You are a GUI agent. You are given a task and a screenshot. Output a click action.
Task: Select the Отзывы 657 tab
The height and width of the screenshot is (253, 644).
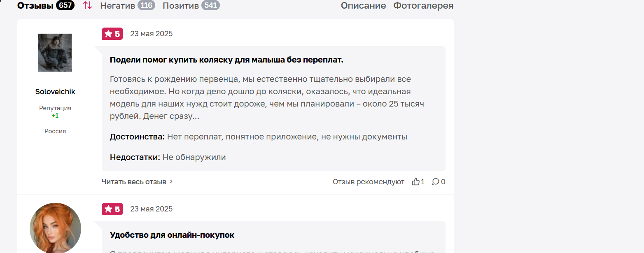click(46, 5)
